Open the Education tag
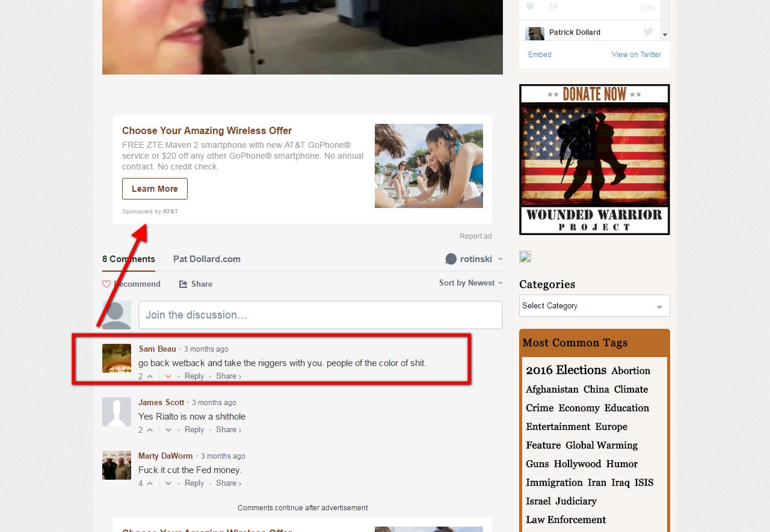Image resolution: width=770 pixels, height=532 pixels. pos(627,408)
